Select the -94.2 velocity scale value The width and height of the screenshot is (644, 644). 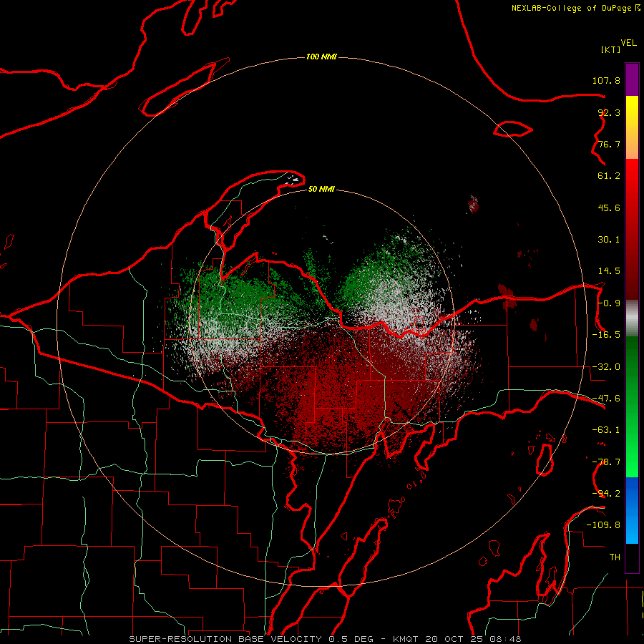coord(606,494)
